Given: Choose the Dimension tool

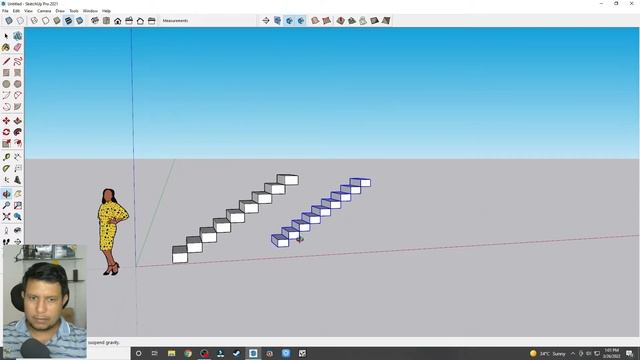Looking at the screenshot, I should (18, 157).
